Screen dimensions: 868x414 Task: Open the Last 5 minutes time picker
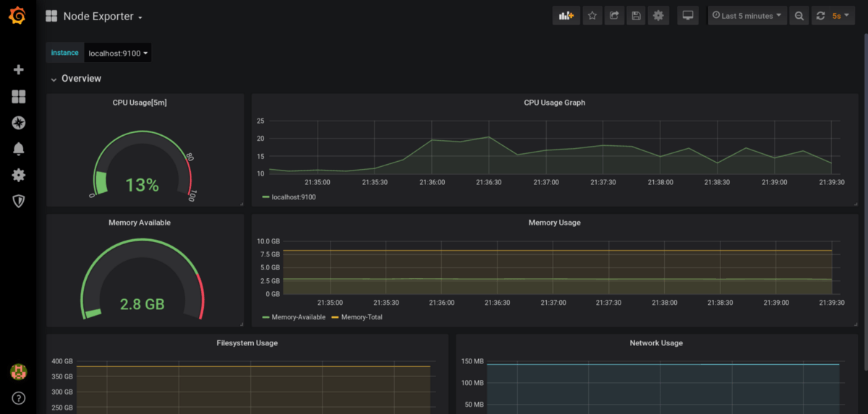(747, 15)
